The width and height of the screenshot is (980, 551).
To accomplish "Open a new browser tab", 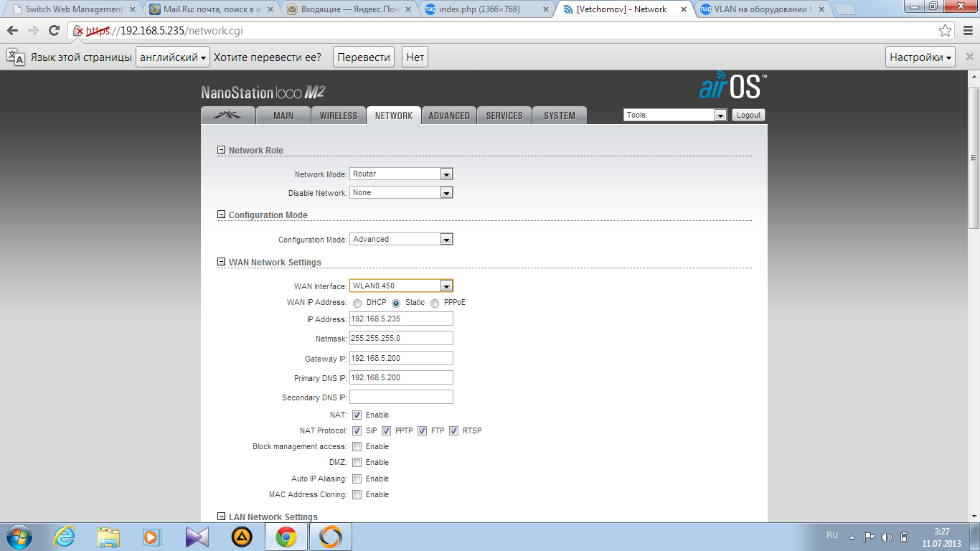I will [x=845, y=10].
